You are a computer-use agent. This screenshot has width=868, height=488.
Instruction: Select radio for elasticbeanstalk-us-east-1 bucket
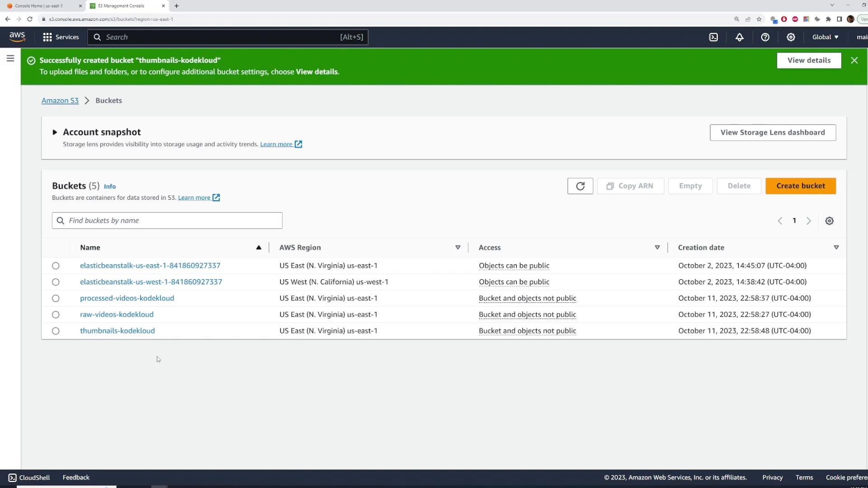tap(56, 266)
